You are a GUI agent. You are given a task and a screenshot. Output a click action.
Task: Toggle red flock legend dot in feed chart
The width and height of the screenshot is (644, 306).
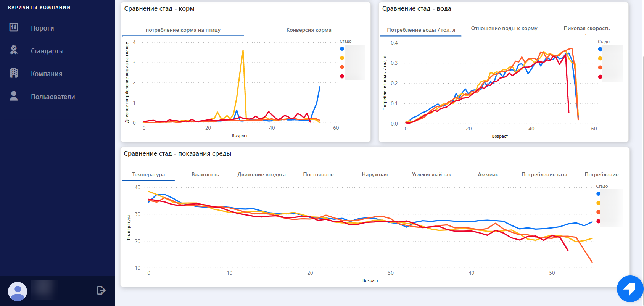(x=342, y=76)
